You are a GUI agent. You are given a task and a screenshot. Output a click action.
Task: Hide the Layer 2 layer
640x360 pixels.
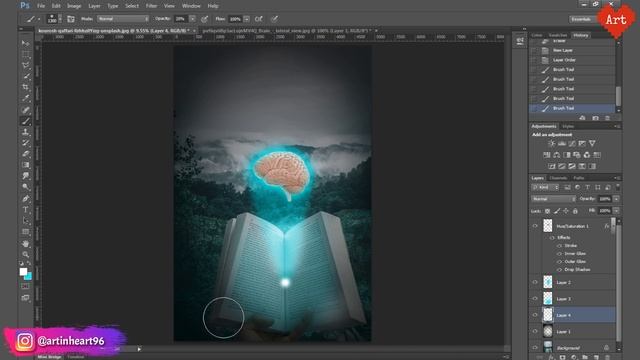pyautogui.click(x=535, y=282)
